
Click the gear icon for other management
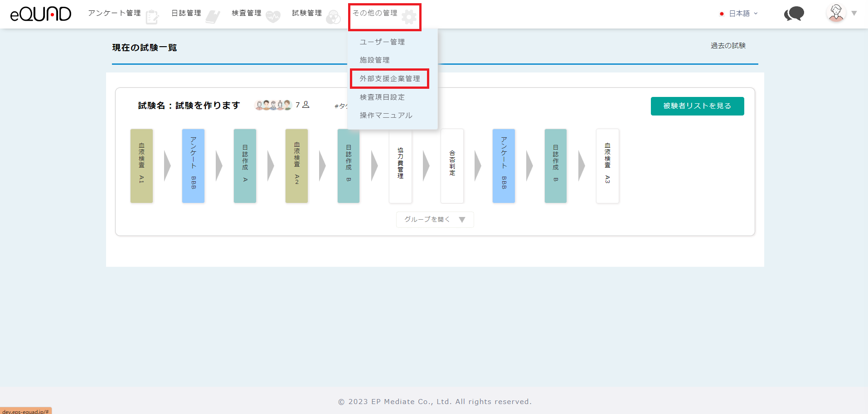pyautogui.click(x=409, y=17)
